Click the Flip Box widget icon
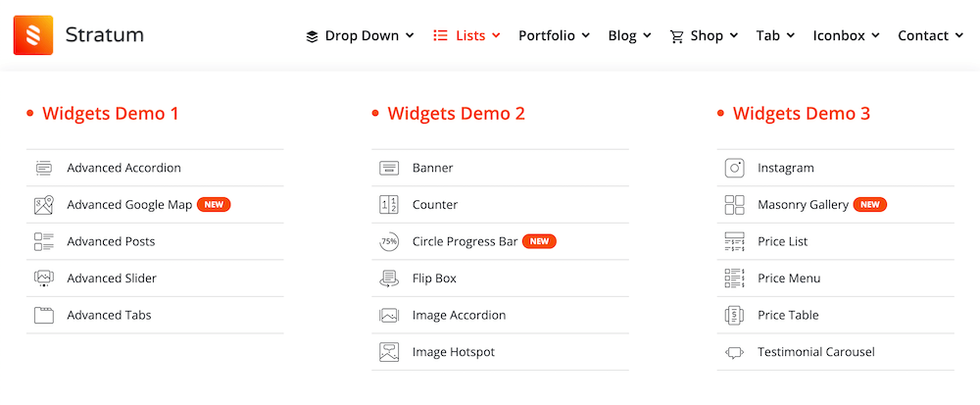This screenshot has height=405, width=980. tap(389, 278)
